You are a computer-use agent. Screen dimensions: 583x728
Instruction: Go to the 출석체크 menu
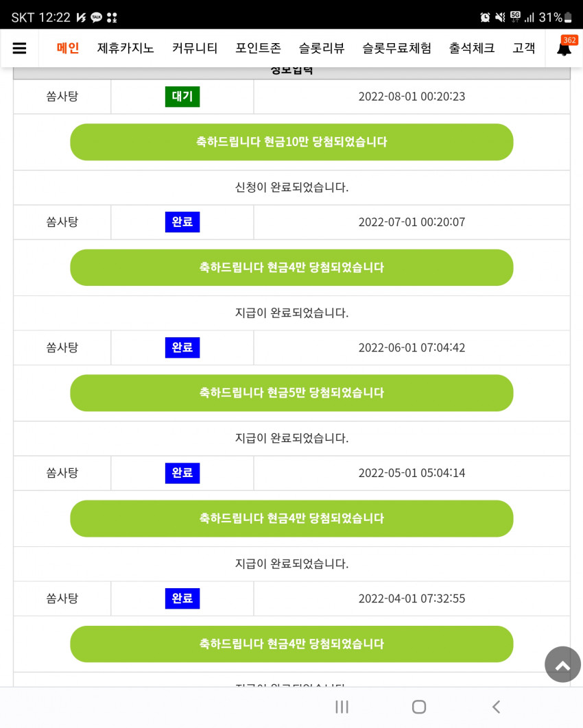pyautogui.click(x=471, y=48)
